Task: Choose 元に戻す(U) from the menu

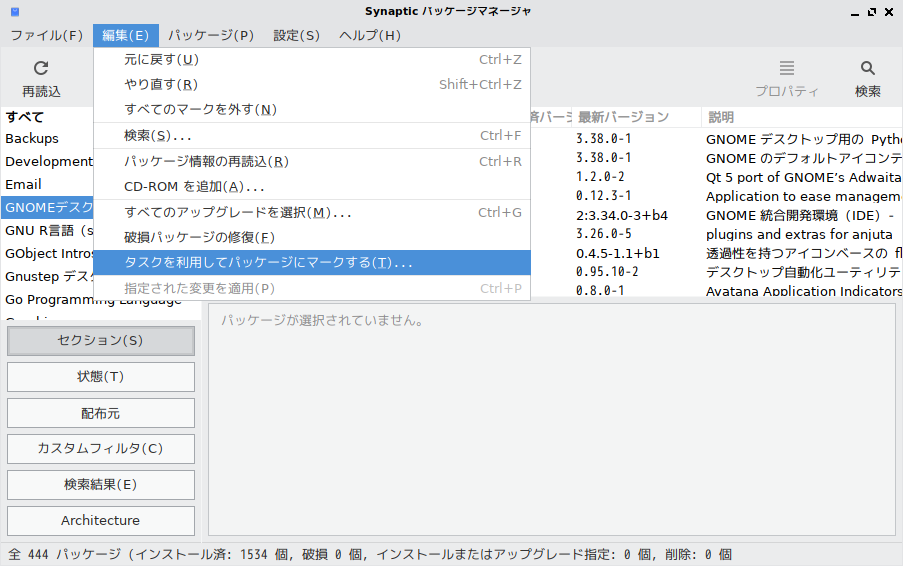Action: click(x=312, y=60)
